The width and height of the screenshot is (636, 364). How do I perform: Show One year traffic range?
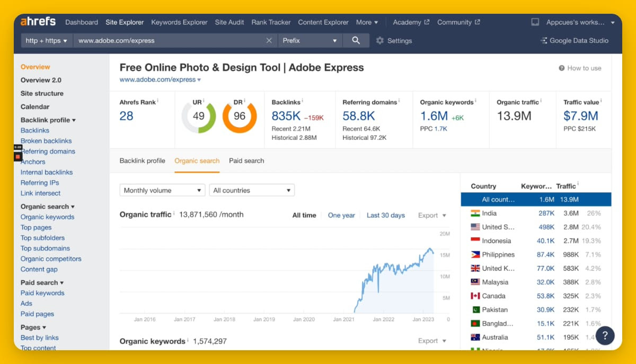click(x=341, y=215)
